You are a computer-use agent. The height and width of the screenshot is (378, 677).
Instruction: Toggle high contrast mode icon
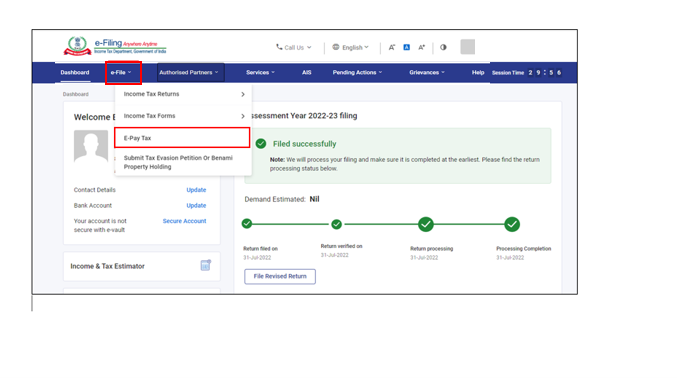(x=443, y=47)
